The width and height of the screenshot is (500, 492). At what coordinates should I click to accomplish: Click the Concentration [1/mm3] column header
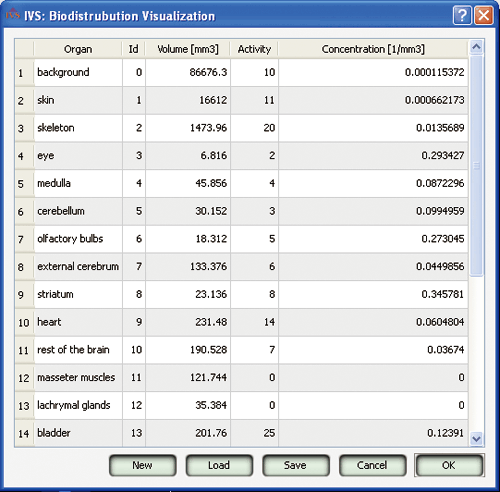pos(373,49)
